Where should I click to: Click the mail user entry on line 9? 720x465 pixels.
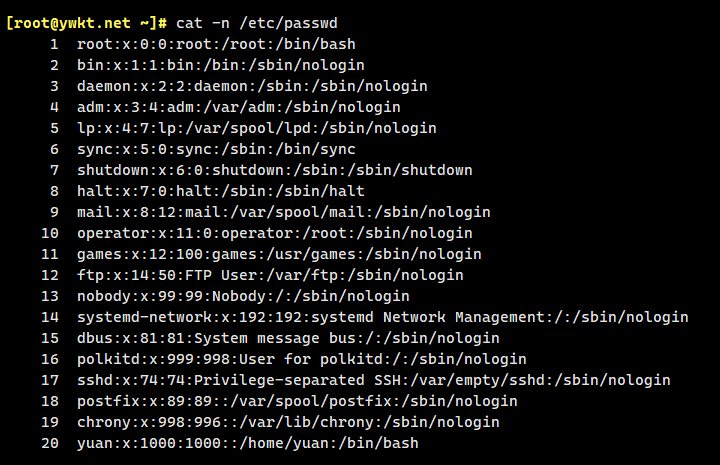283,212
